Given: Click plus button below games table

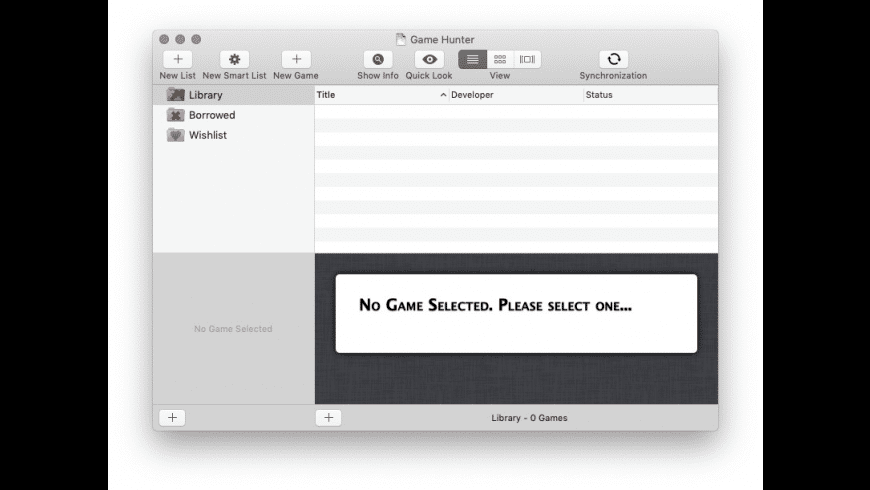Looking at the screenshot, I should pos(328,418).
